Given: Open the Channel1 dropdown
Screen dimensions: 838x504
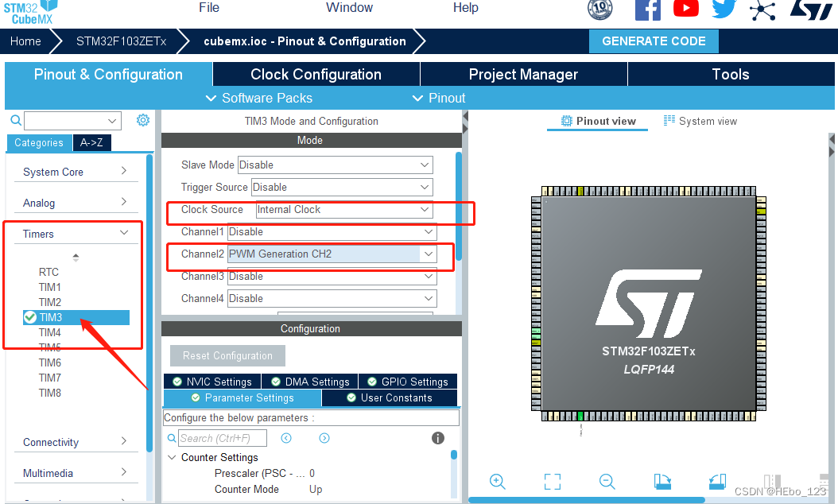Looking at the screenshot, I should coord(429,232).
